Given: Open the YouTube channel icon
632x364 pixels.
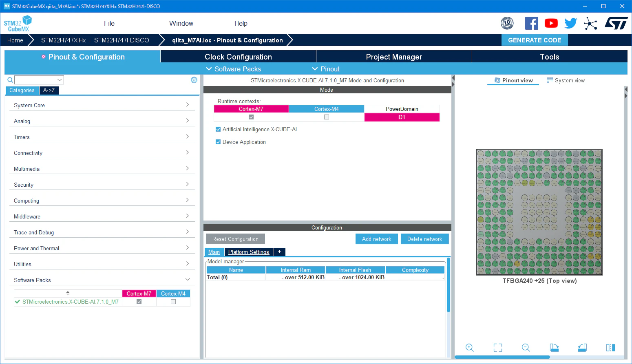Looking at the screenshot, I should click(551, 23).
